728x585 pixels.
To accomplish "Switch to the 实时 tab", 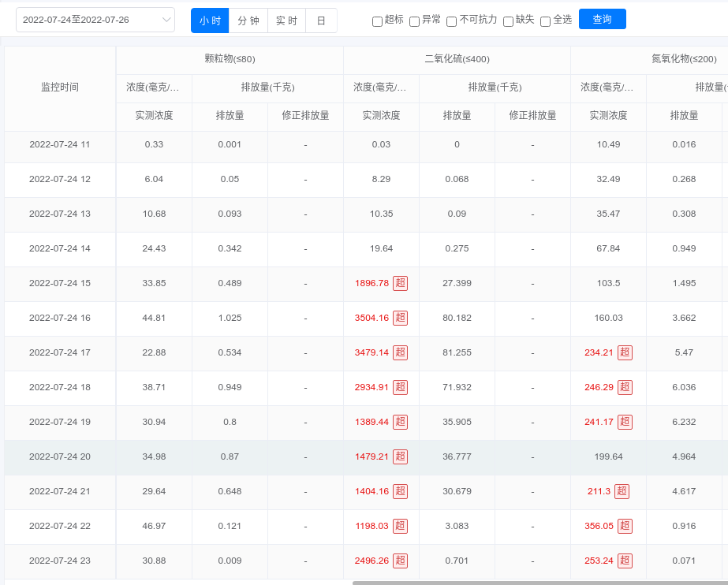I will click(286, 20).
